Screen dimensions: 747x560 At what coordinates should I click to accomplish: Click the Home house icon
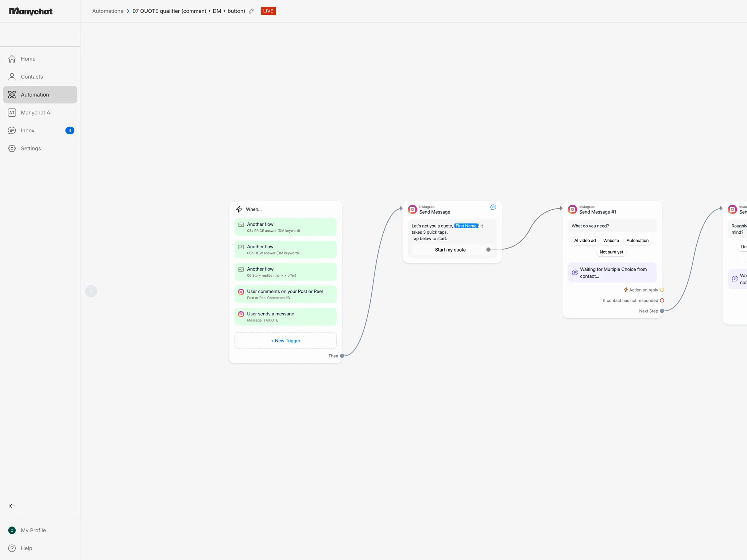[12, 59]
